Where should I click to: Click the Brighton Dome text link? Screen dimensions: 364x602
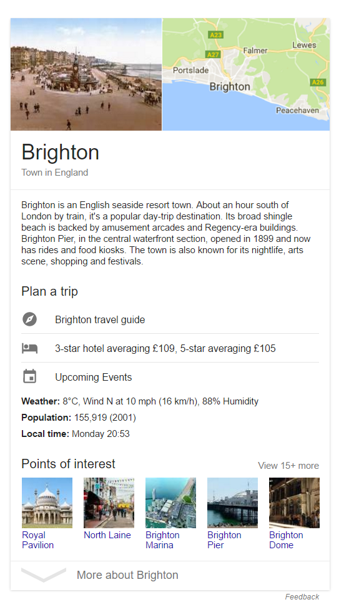tap(286, 540)
